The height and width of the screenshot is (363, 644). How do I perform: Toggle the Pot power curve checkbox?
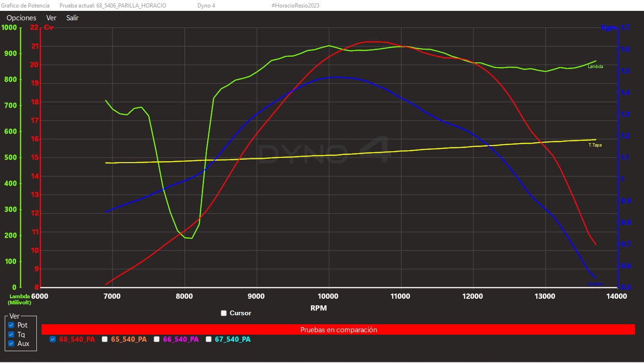[11, 325]
